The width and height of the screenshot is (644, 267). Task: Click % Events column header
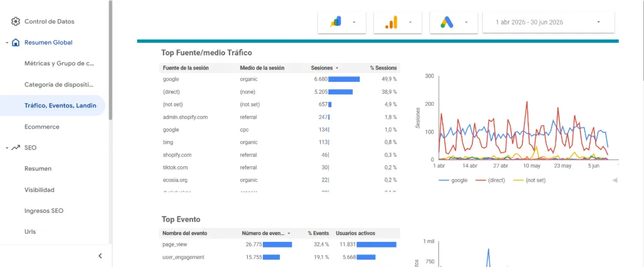318,233
